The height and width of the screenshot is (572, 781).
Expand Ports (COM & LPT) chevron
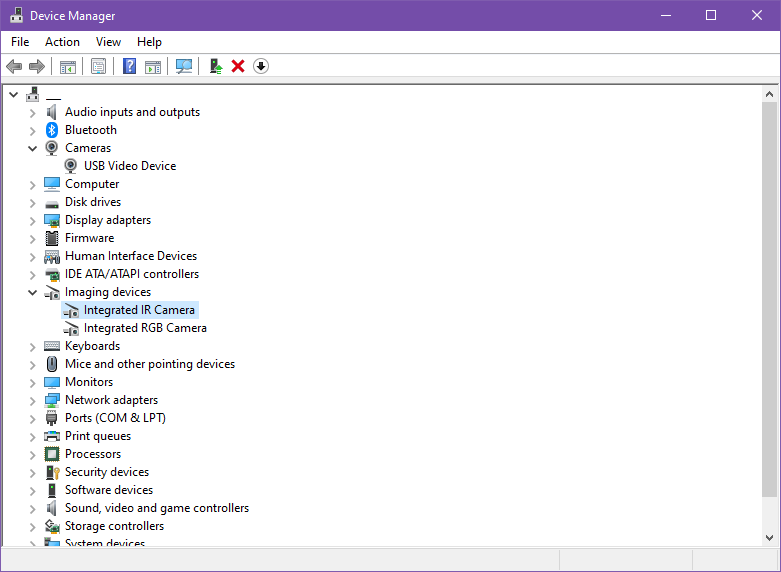tap(32, 419)
